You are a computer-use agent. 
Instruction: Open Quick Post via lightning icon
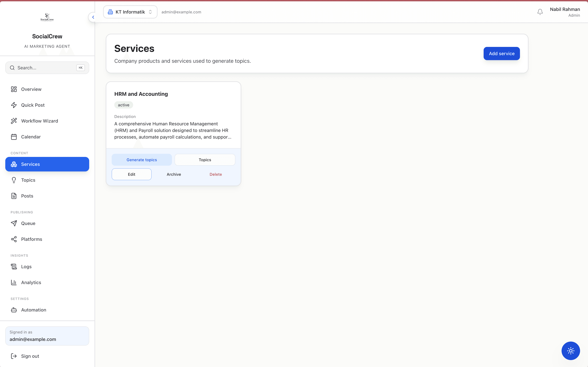coord(14,105)
